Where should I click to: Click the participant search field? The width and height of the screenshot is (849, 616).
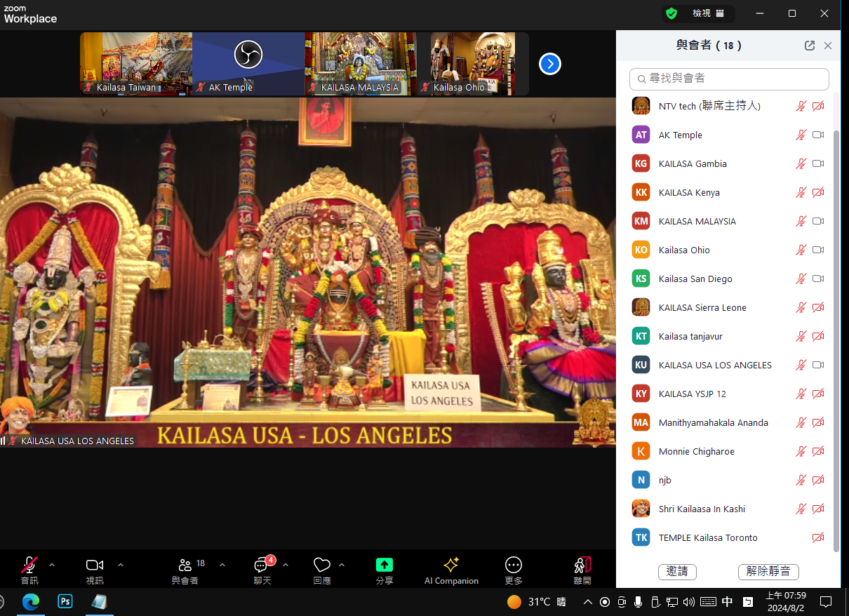pos(730,79)
